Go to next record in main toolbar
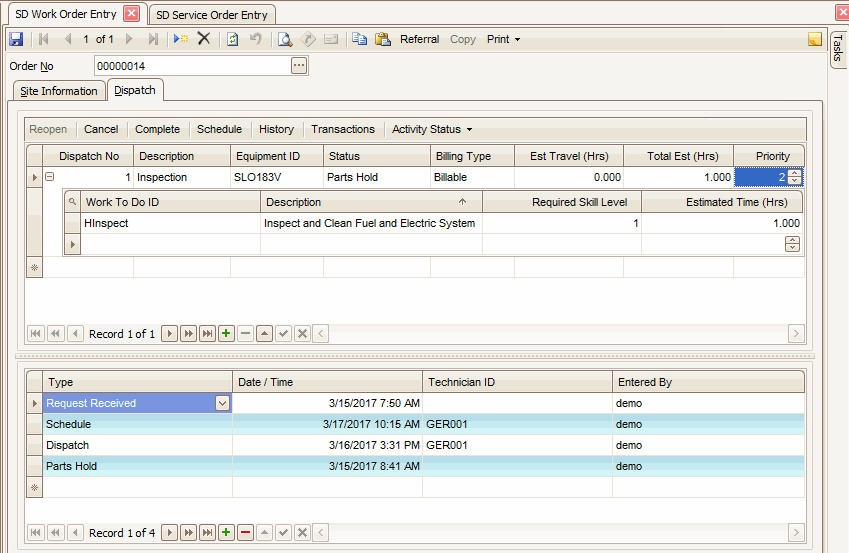The image size is (849, 553). 129,39
